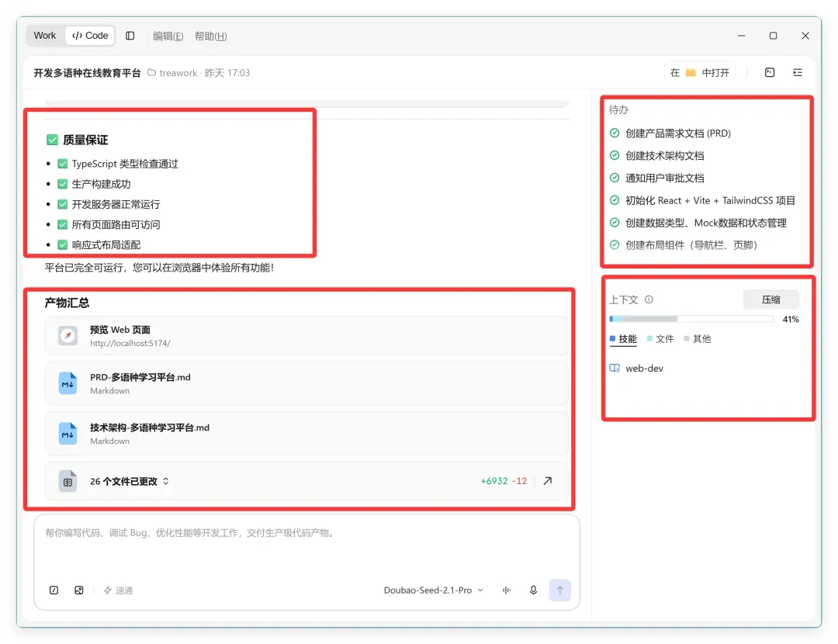Click the 响应式布局适配 checkbox

coord(63,244)
